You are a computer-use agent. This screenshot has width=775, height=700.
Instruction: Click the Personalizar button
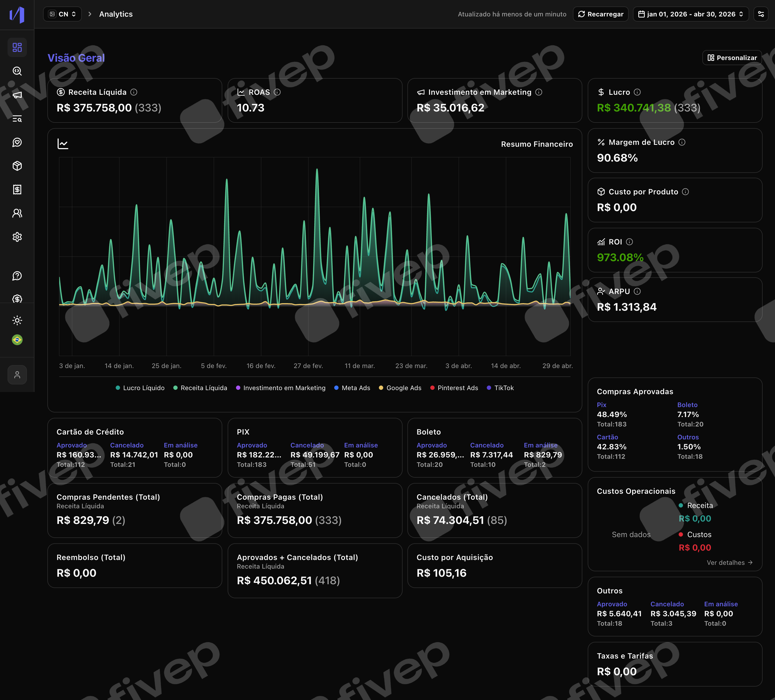pyautogui.click(x=732, y=58)
